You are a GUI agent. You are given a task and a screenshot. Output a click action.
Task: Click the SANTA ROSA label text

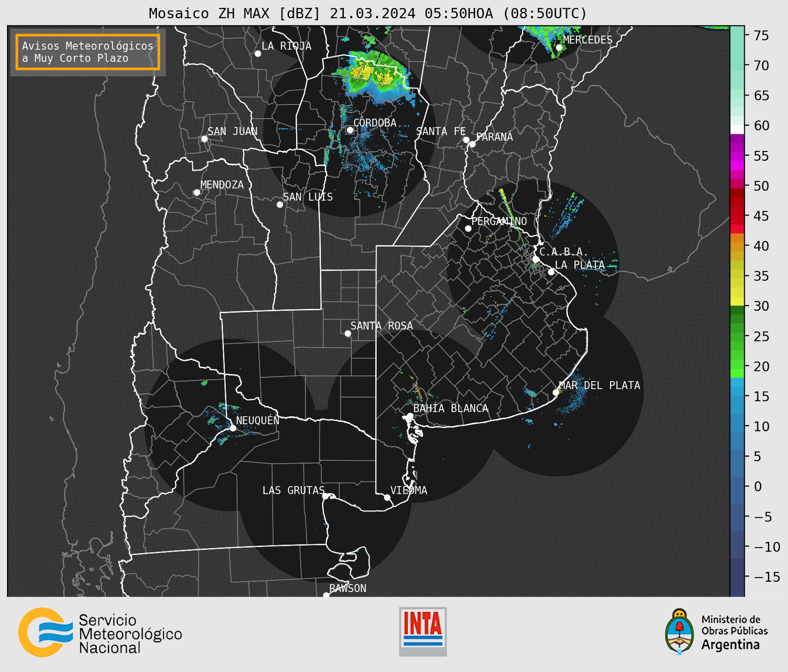tap(382, 326)
